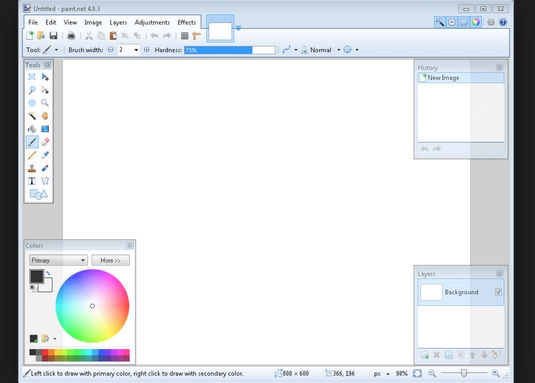Select the Text tool

pyautogui.click(x=32, y=181)
